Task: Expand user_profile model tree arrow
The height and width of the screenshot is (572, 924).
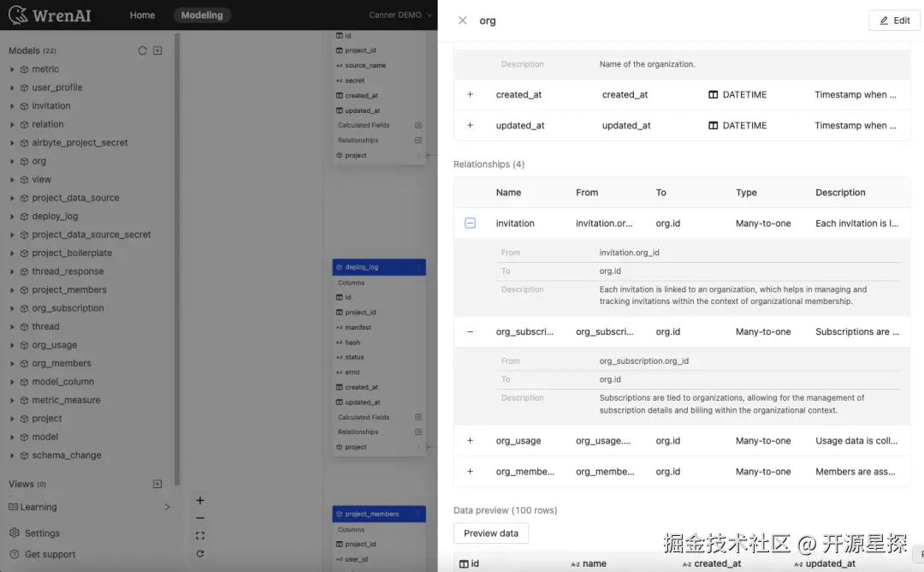Action: click(x=12, y=88)
